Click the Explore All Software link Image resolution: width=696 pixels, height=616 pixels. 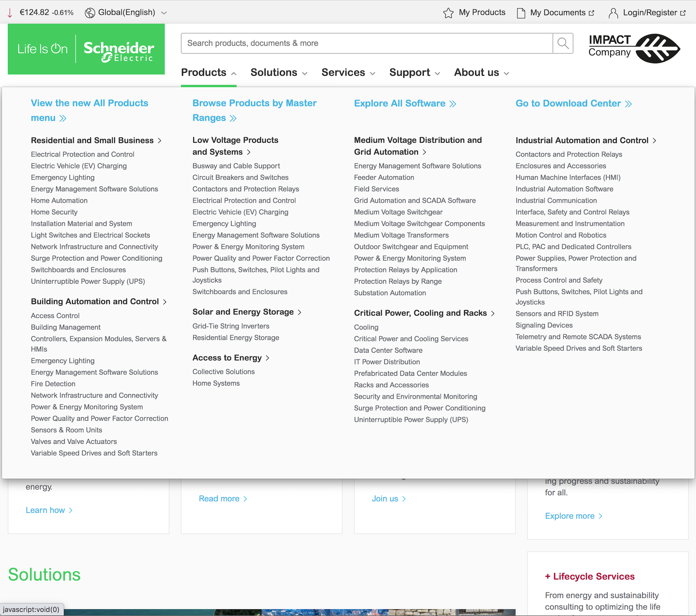coord(400,103)
